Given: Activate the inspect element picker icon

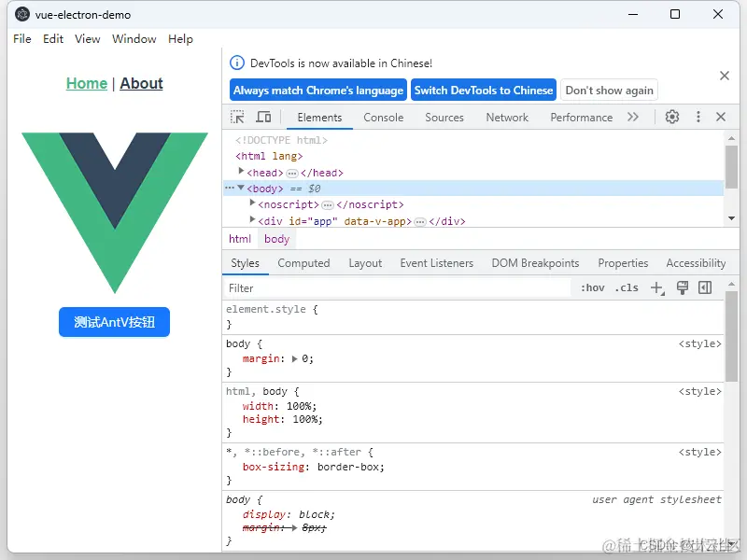Looking at the screenshot, I should 237,118.
